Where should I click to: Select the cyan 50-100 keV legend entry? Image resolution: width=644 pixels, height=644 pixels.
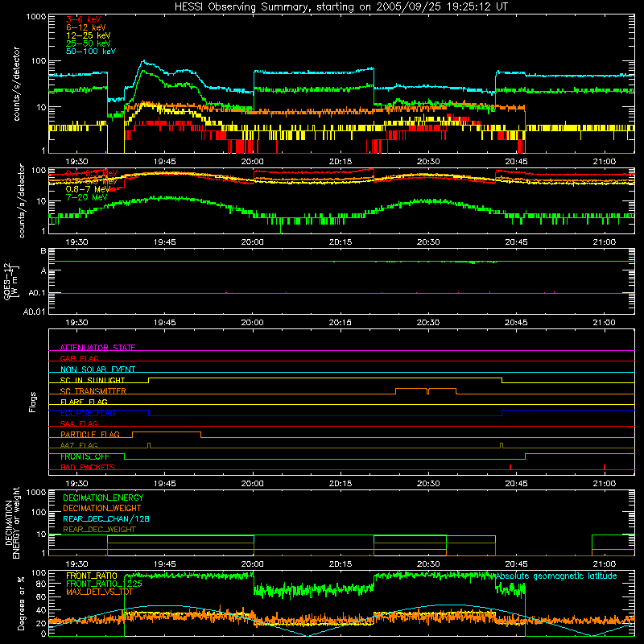click(x=90, y=52)
